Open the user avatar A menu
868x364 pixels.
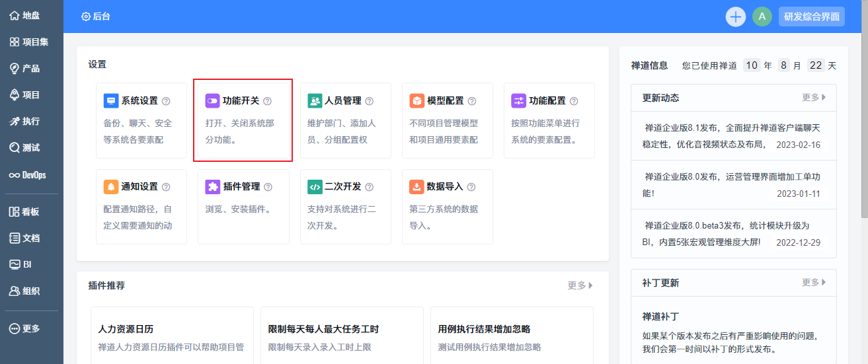click(x=762, y=17)
